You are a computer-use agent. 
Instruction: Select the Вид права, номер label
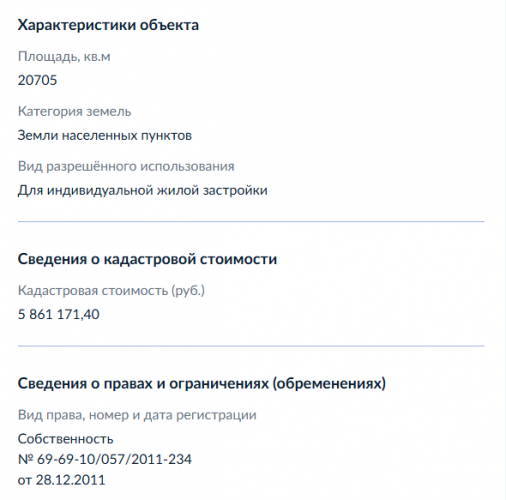137,415
